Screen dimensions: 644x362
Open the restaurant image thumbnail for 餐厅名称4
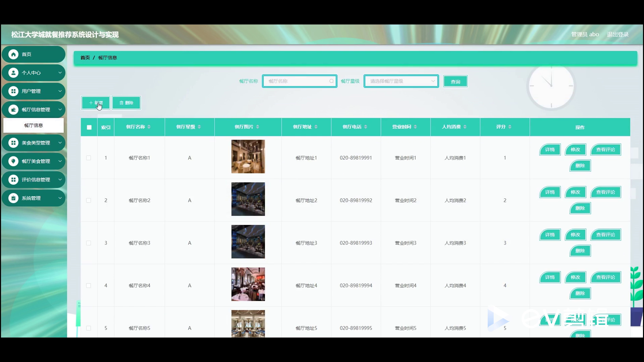pyautogui.click(x=248, y=284)
